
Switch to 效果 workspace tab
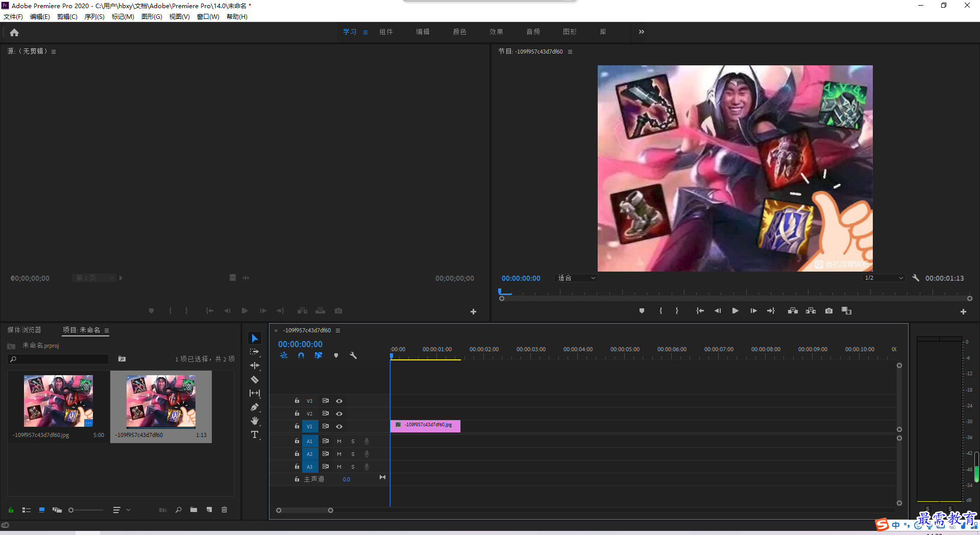(x=496, y=32)
